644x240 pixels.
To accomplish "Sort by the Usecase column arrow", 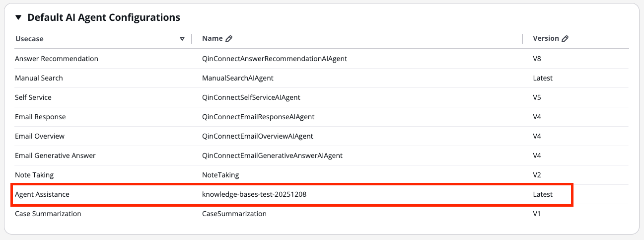I will click(182, 39).
